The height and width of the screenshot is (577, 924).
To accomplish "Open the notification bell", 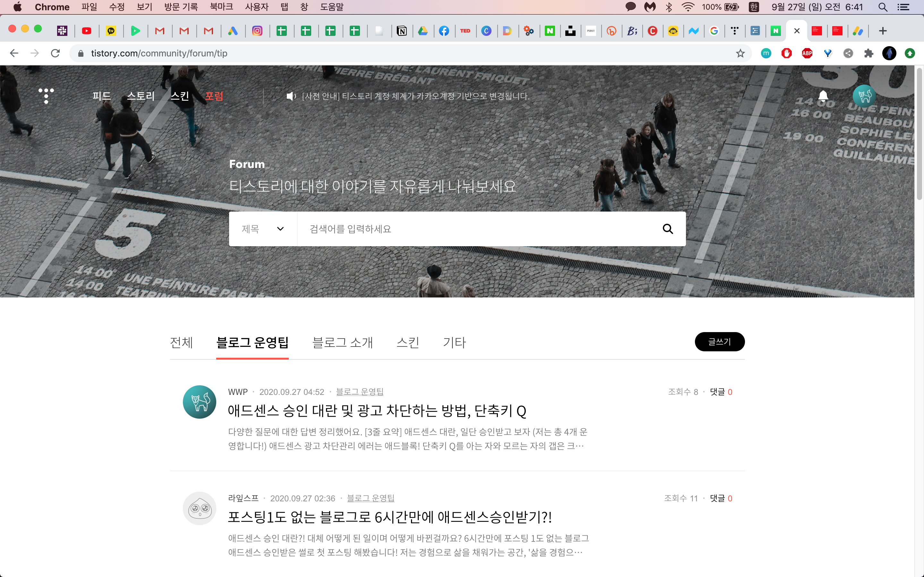I will click(x=823, y=96).
